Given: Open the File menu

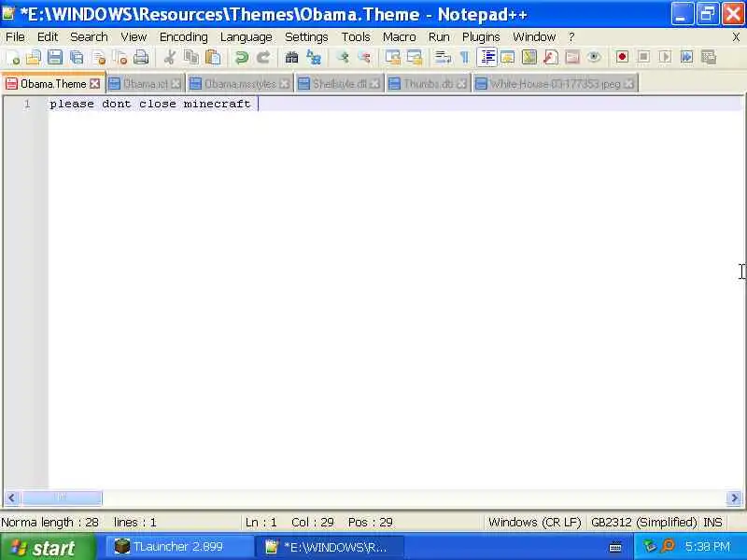Looking at the screenshot, I should coord(15,36).
